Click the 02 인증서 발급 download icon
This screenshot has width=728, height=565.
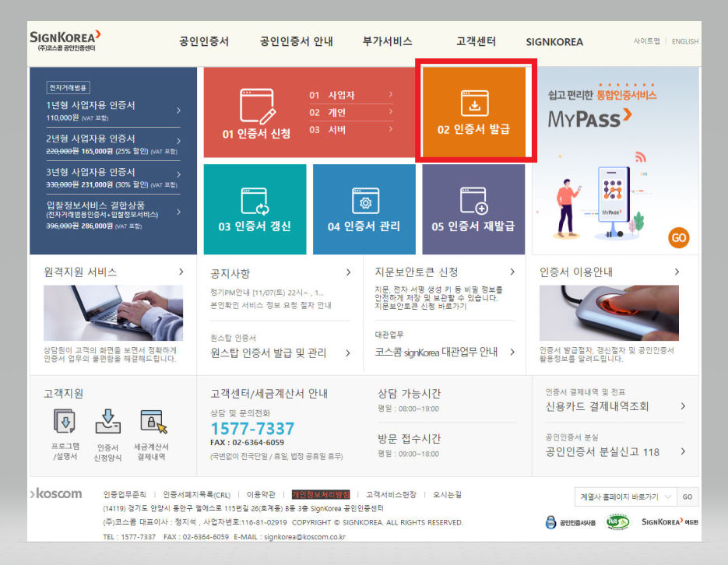click(x=474, y=103)
